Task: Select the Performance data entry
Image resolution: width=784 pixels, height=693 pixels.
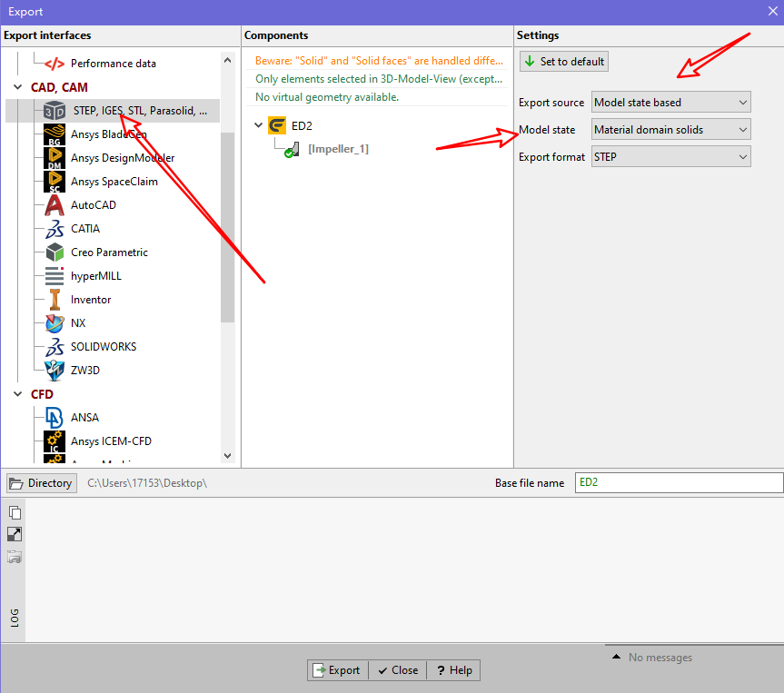Action: (x=113, y=64)
